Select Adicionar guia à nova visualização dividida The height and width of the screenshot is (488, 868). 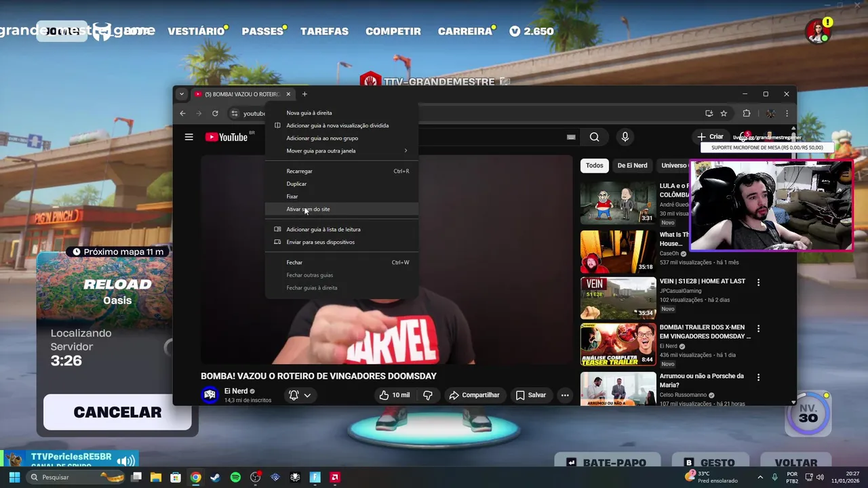[342, 125]
